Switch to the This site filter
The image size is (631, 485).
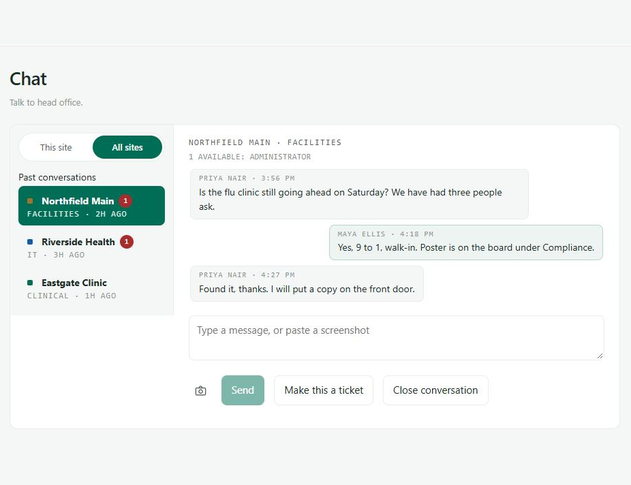click(56, 147)
